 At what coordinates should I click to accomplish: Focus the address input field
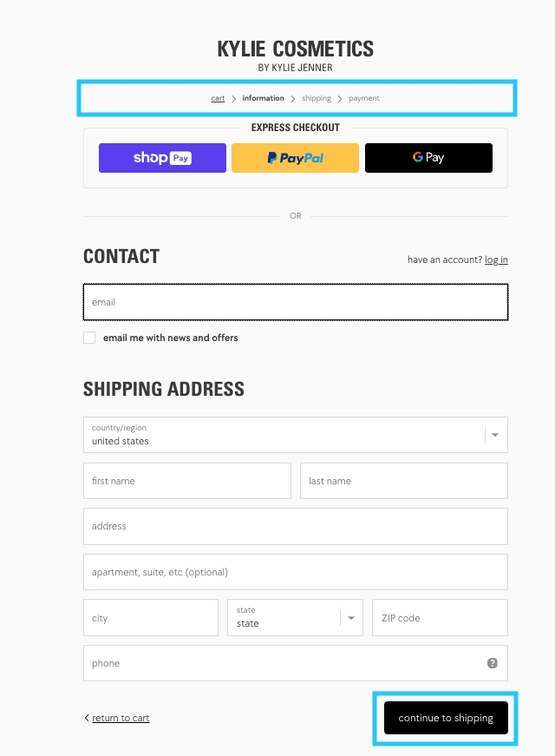pyautogui.click(x=295, y=526)
